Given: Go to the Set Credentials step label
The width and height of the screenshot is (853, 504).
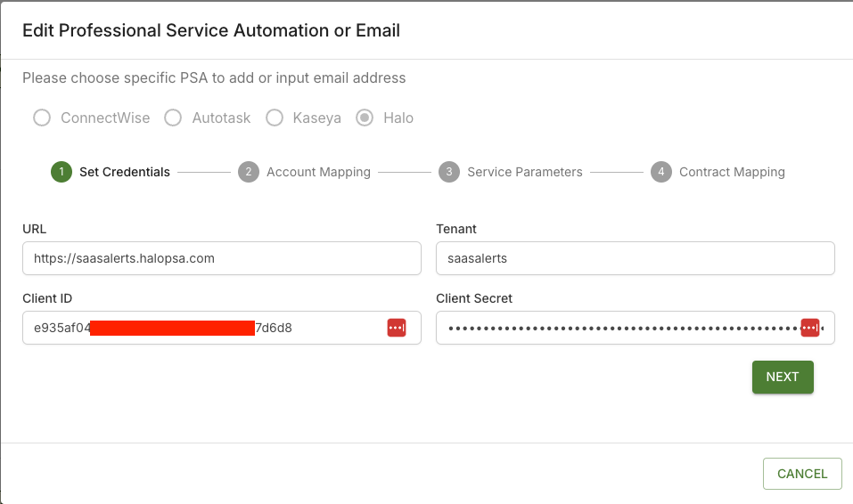Looking at the screenshot, I should tap(124, 172).
